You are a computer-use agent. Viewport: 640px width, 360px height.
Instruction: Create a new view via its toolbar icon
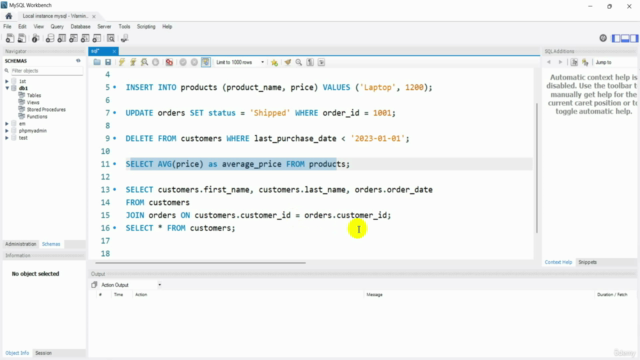[73, 38]
